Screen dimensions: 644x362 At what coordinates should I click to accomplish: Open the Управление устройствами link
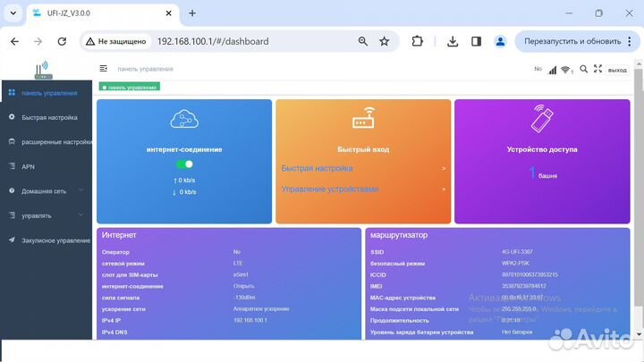[x=330, y=189]
